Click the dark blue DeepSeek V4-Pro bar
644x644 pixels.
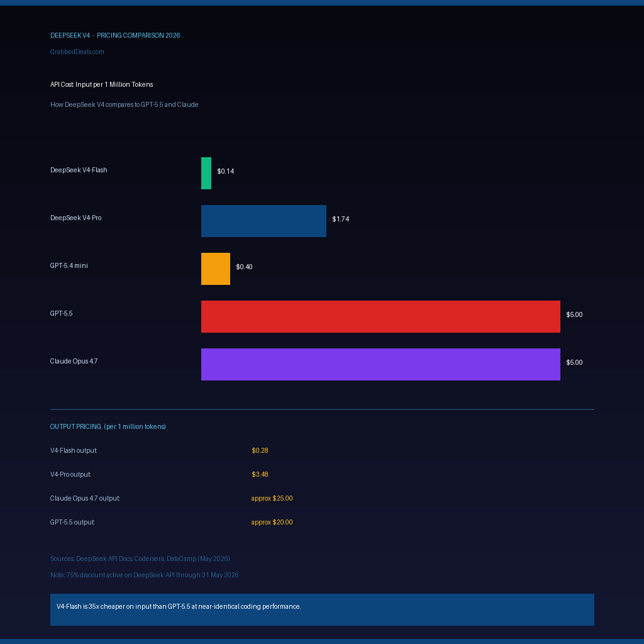click(x=264, y=221)
